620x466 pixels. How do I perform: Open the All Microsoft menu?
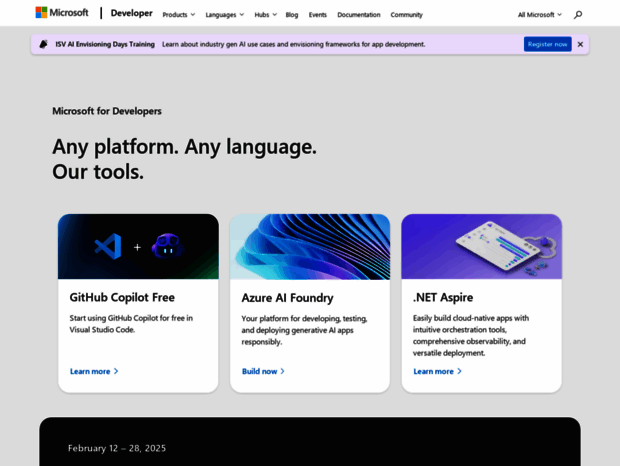539,15
